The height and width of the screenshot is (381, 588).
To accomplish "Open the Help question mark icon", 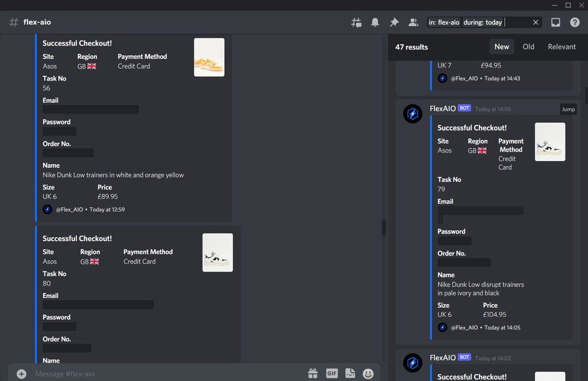I will click(575, 22).
